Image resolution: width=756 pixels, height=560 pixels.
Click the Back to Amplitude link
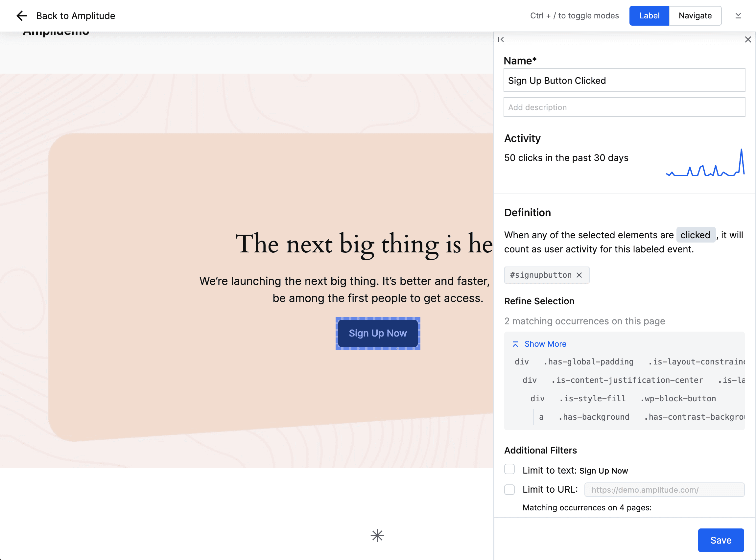pyautogui.click(x=75, y=15)
